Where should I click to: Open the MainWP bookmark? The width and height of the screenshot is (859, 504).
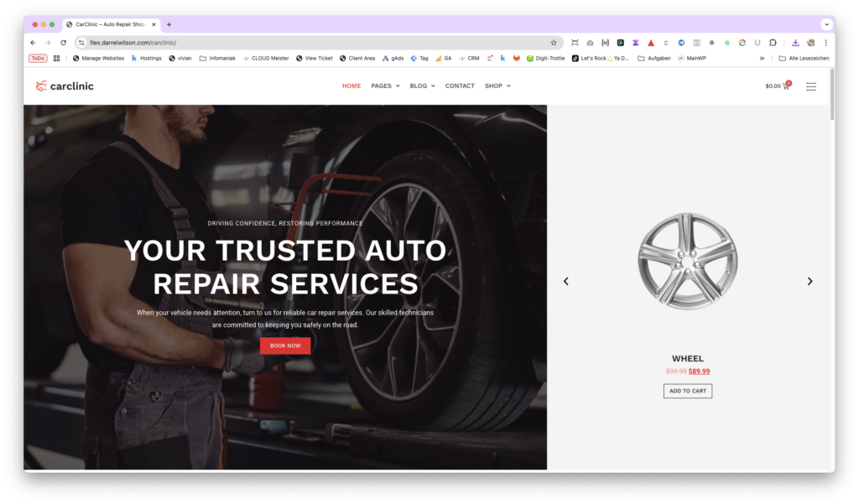point(692,58)
